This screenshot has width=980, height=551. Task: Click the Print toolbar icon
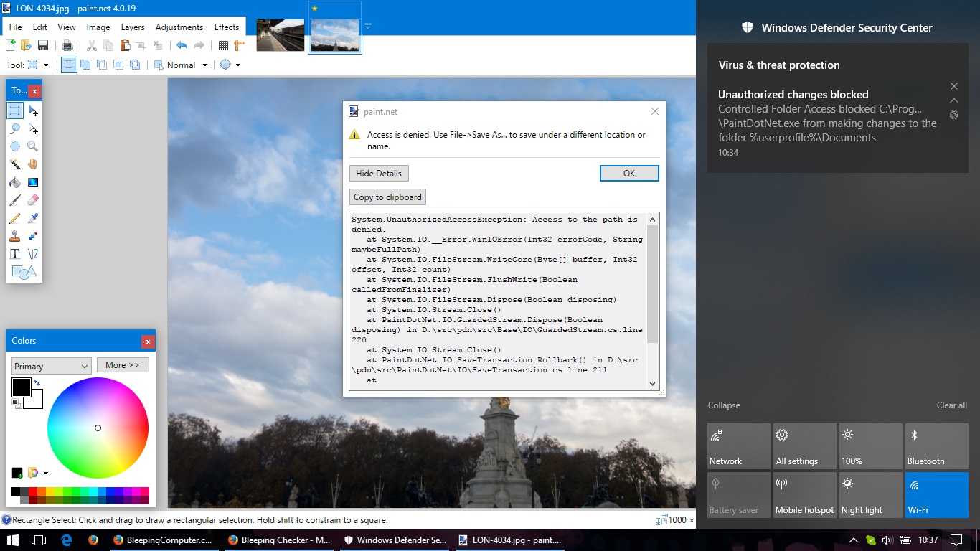67,45
